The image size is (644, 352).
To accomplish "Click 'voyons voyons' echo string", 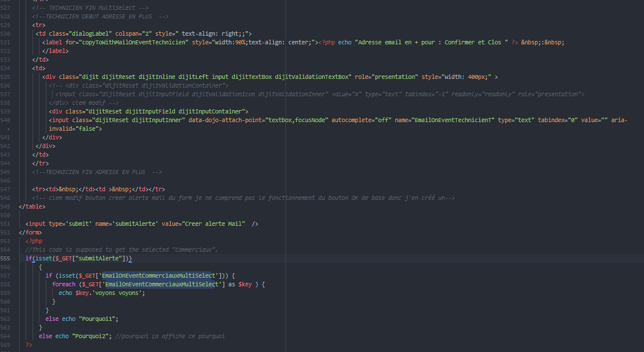I will [x=116, y=293].
